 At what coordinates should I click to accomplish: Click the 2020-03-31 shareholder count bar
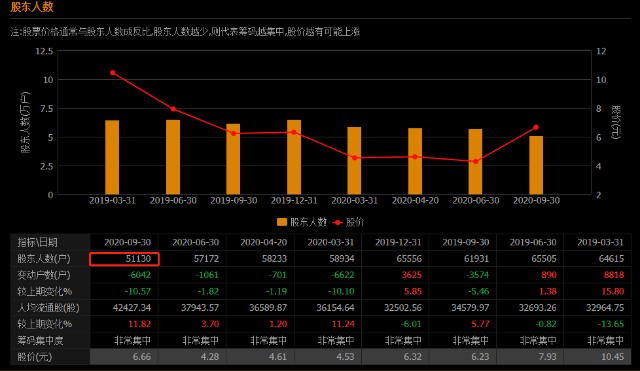(x=354, y=161)
